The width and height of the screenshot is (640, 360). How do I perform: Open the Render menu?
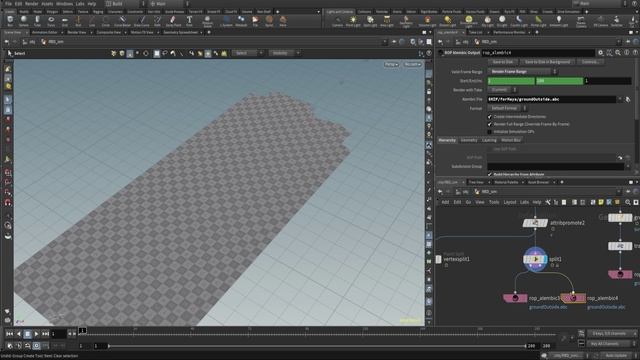click(31, 4)
